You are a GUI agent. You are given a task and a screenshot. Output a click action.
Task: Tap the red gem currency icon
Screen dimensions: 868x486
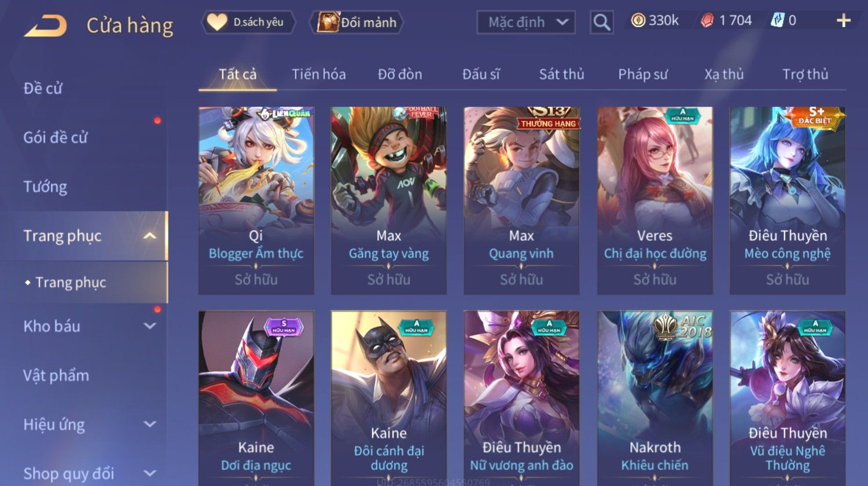pyautogui.click(x=707, y=21)
